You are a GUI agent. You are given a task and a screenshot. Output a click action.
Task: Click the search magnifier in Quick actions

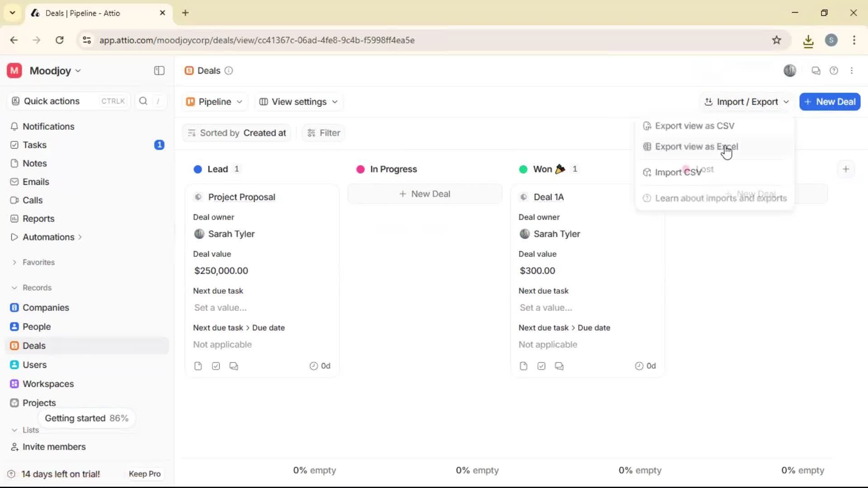[143, 101]
